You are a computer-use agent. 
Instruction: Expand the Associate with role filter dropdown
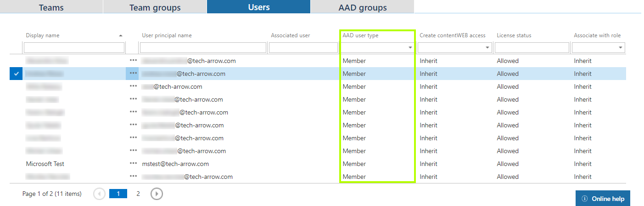click(621, 48)
